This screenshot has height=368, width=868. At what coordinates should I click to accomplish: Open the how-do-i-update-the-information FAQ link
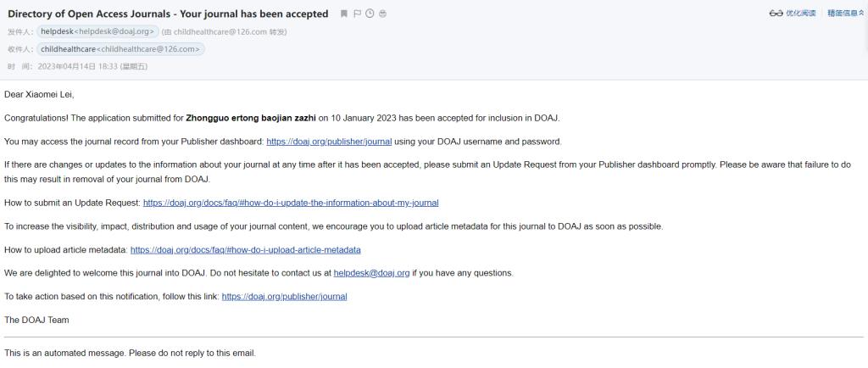(x=291, y=203)
